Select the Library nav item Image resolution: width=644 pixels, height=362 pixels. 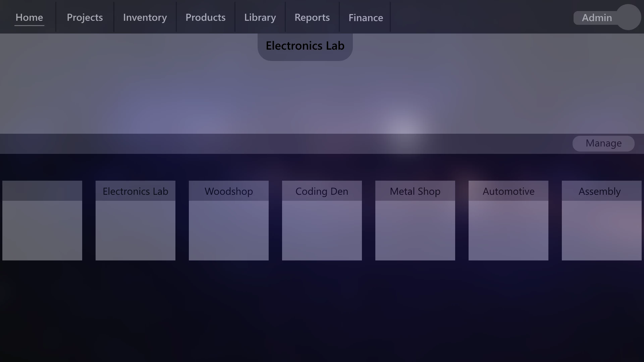pyautogui.click(x=260, y=17)
